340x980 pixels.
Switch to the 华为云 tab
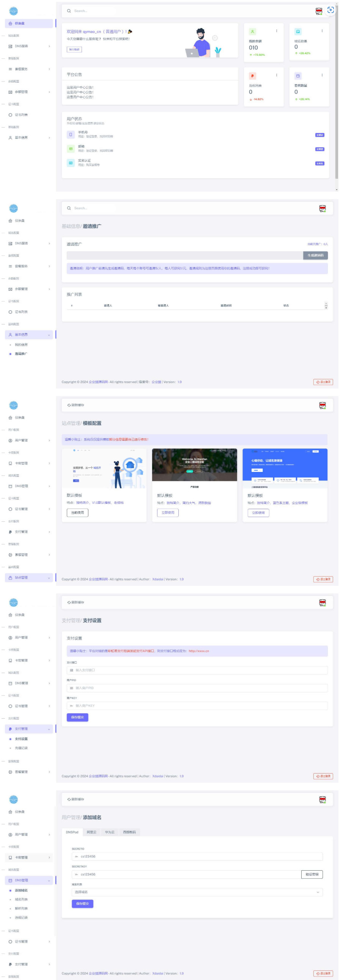pyautogui.click(x=110, y=832)
